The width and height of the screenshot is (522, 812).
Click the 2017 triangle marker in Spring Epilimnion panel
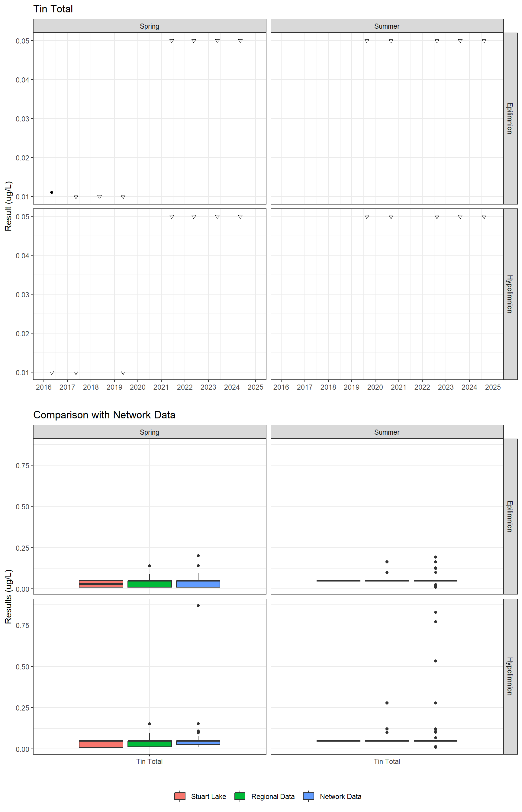point(76,197)
